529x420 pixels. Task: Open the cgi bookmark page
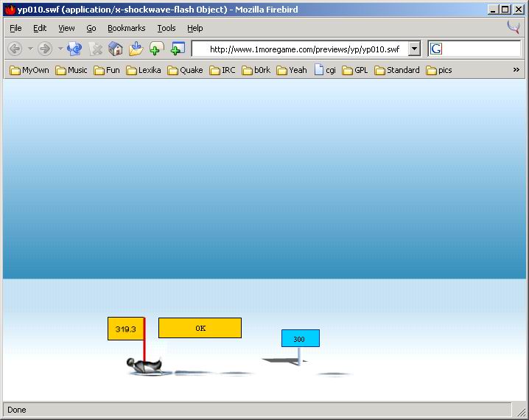(325, 70)
